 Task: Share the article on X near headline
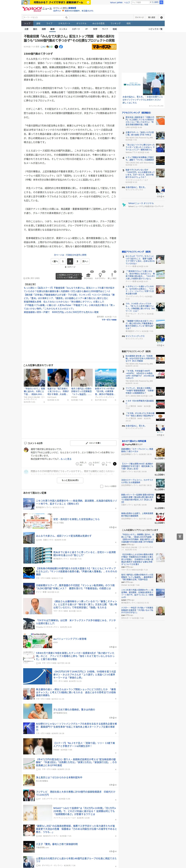pyautogui.click(x=56, y=47)
